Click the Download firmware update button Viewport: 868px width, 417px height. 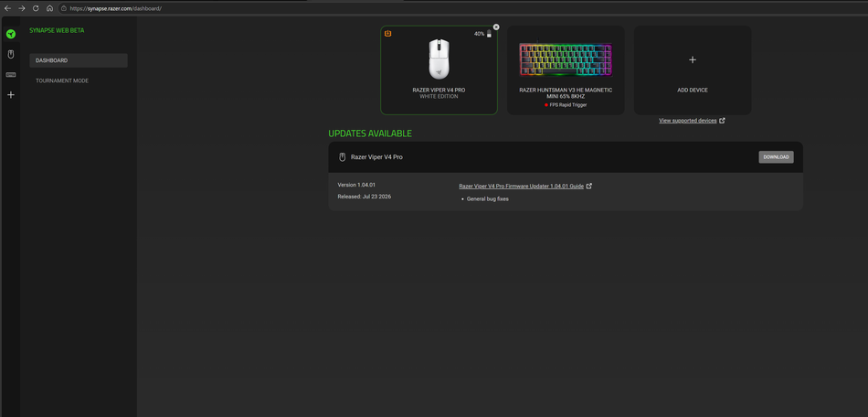click(776, 157)
